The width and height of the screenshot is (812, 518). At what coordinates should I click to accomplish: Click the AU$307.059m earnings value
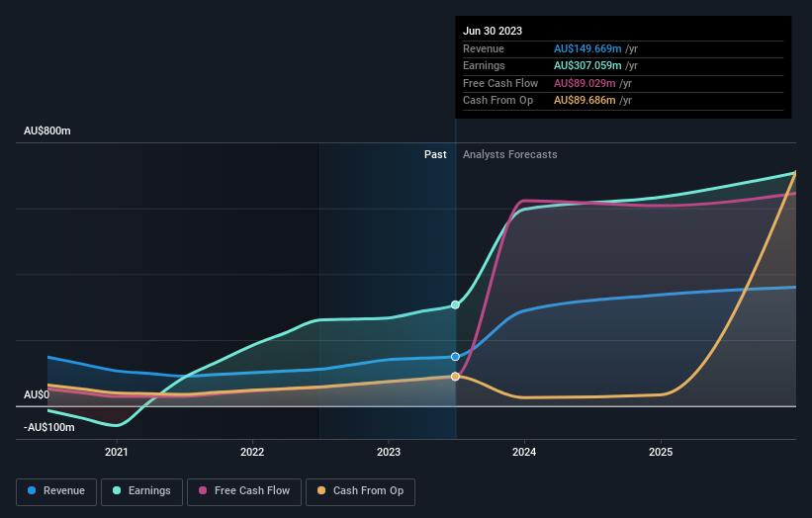tap(587, 65)
